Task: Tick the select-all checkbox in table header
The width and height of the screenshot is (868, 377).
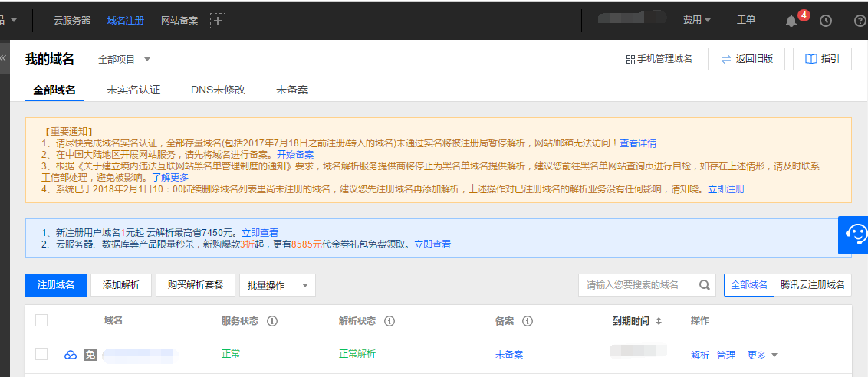Action: click(x=41, y=320)
